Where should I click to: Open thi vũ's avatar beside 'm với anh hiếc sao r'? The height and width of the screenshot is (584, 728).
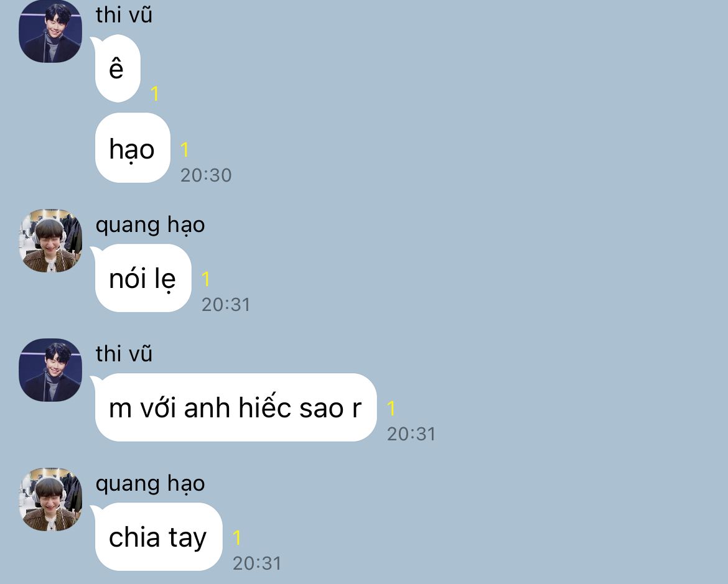[x=50, y=370]
